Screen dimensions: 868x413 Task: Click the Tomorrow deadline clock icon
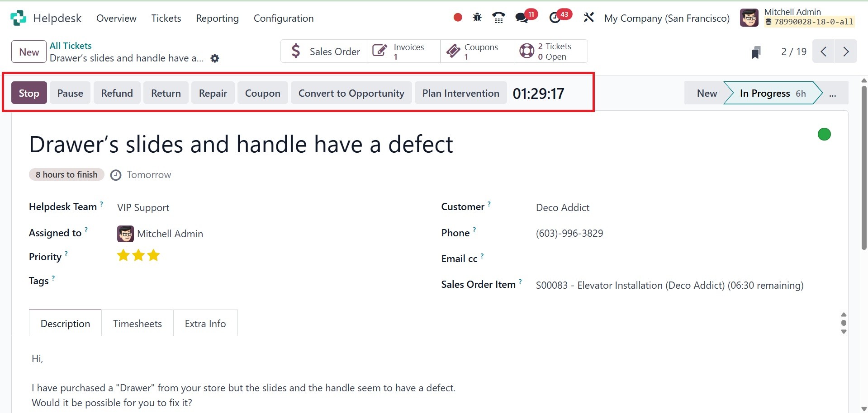click(116, 175)
